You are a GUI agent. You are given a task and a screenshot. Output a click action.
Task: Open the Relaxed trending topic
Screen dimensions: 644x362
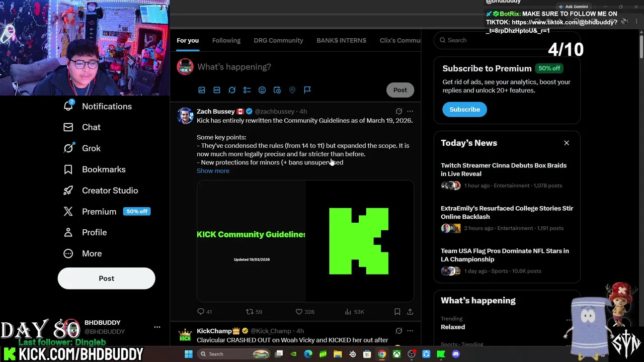(x=453, y=327)
